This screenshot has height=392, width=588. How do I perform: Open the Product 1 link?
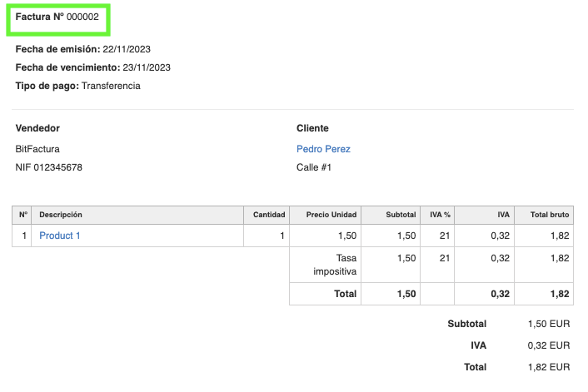click(60, 236)
